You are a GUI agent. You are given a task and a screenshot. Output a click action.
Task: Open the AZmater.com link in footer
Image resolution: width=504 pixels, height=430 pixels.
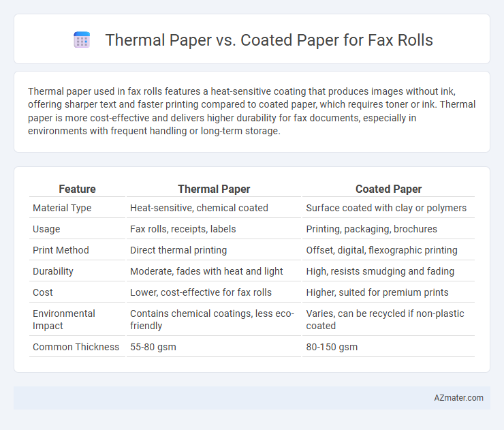point(458,398)
